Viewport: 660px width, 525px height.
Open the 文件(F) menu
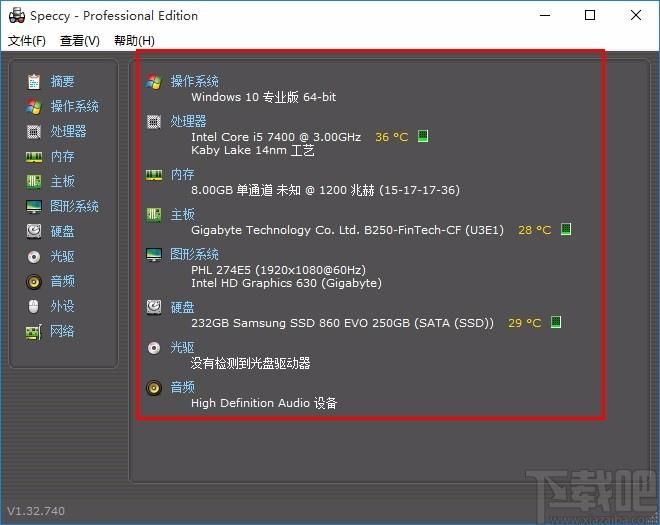27,41
